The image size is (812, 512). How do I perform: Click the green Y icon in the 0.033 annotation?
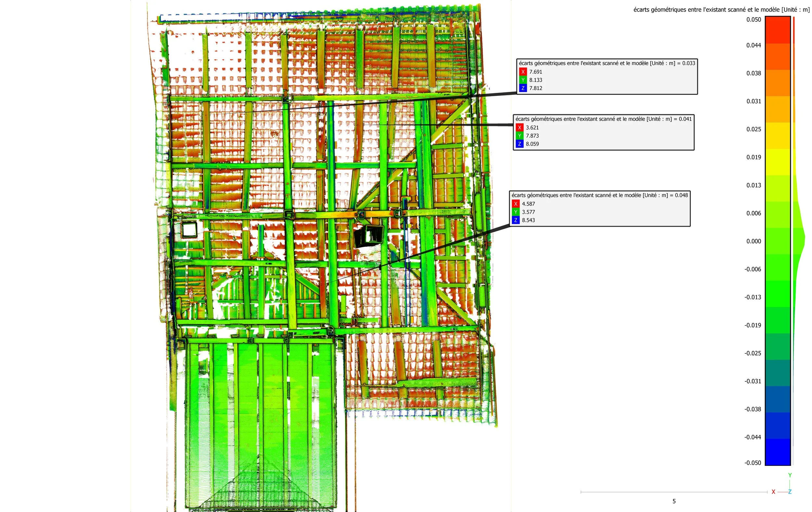click(x=523, y=80)
